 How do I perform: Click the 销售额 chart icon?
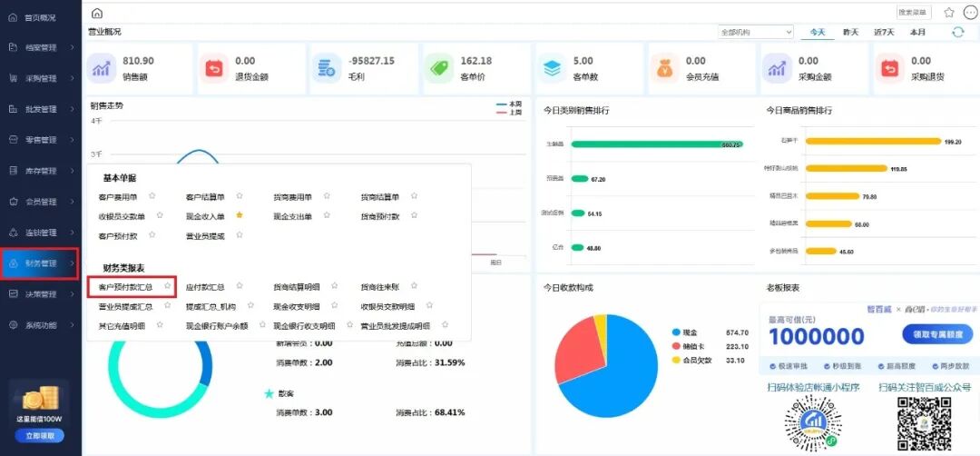pos(102,67)
